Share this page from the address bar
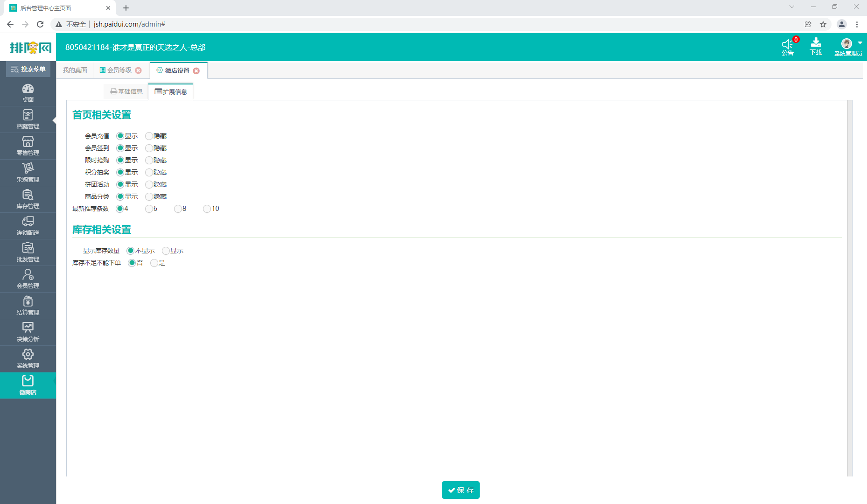The image size is (867, 504). (x=808, y=24)
